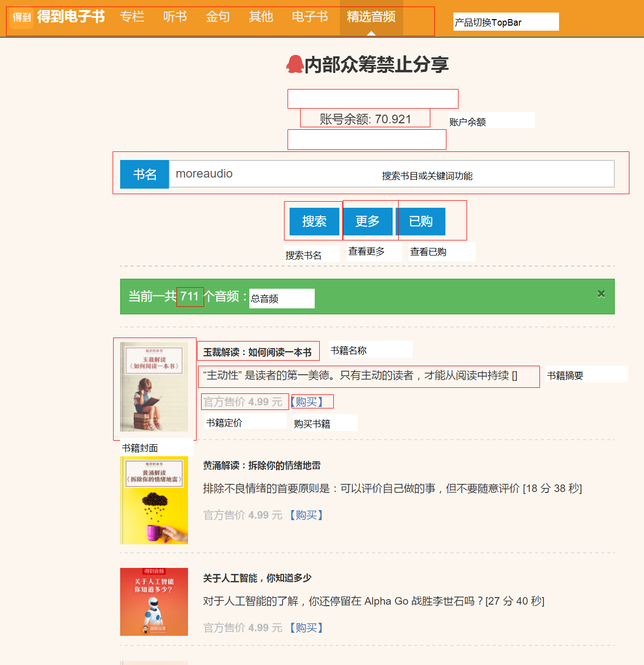This screenshot has height=665, width=644.
Task: Click 购买 for 拆除你的情绪地雷
Action: click(x=307, y=515)
